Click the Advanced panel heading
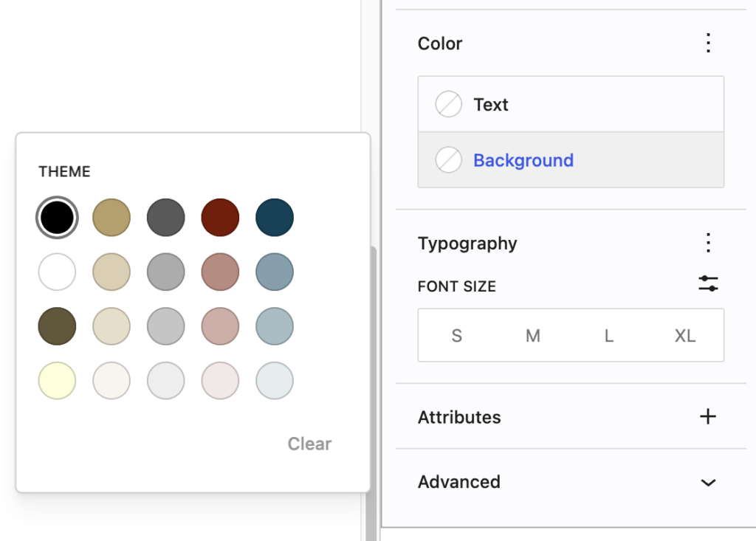 tap(459, 482)
